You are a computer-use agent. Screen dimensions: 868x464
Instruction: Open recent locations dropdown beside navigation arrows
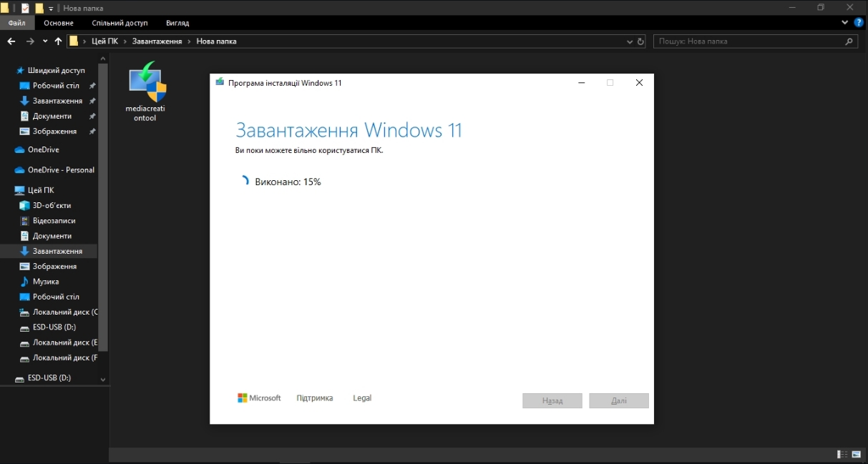tap(45, 41)
